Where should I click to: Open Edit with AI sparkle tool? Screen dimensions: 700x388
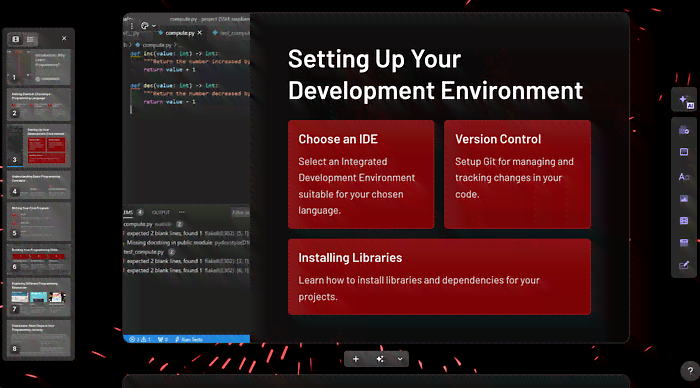click(x=684, y=101)
